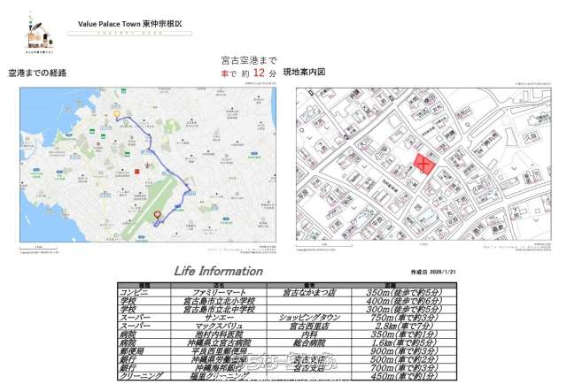Click the small red square marker on route map
This screenshot has width=567, height=392.
tap(137, 170)
